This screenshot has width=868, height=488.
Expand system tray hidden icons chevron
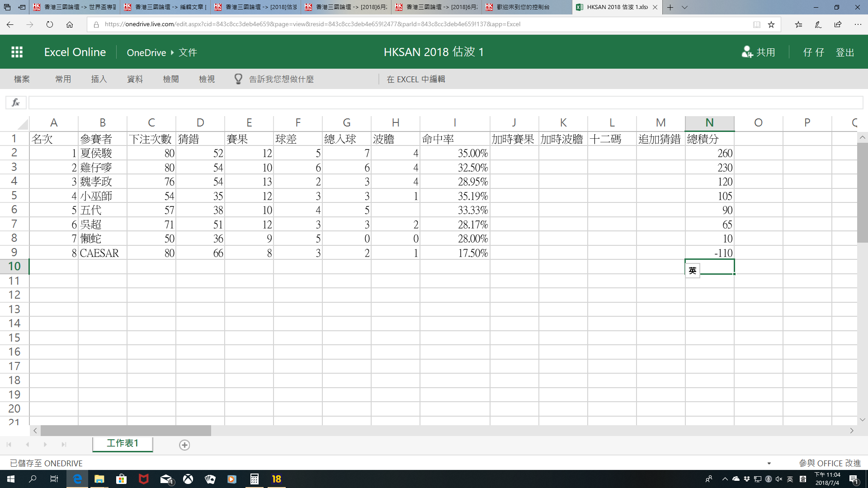[725, 479]
